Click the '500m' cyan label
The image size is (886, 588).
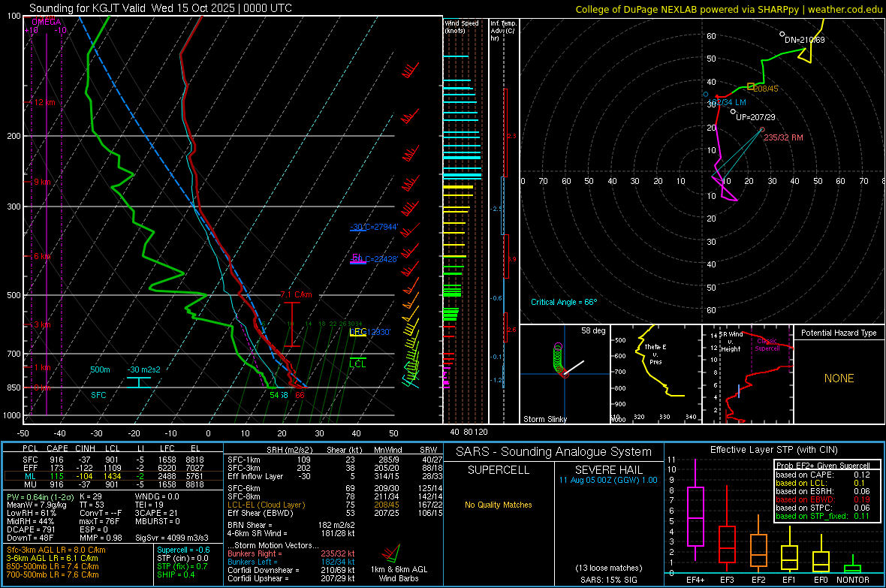point(100,369)
